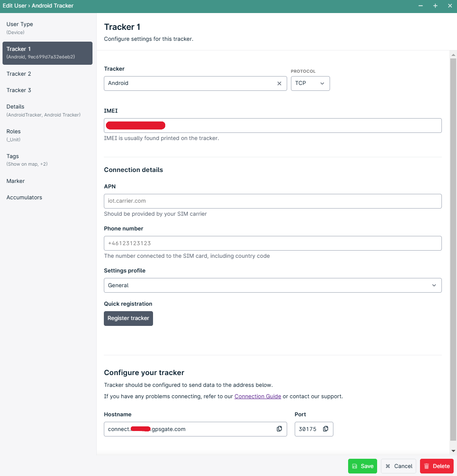Select the Port value 30175
The height and width of the screenshot is (476, 457).
(307, 429)
